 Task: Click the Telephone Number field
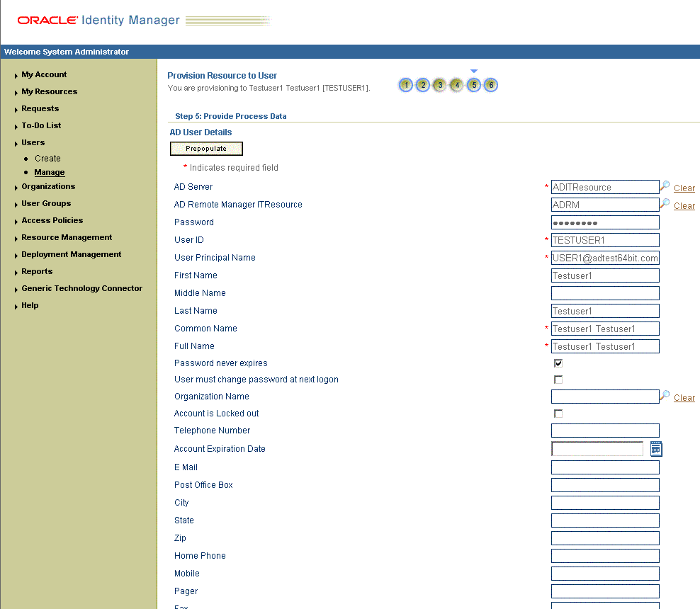pyautogui.click(x=605, y=431)
